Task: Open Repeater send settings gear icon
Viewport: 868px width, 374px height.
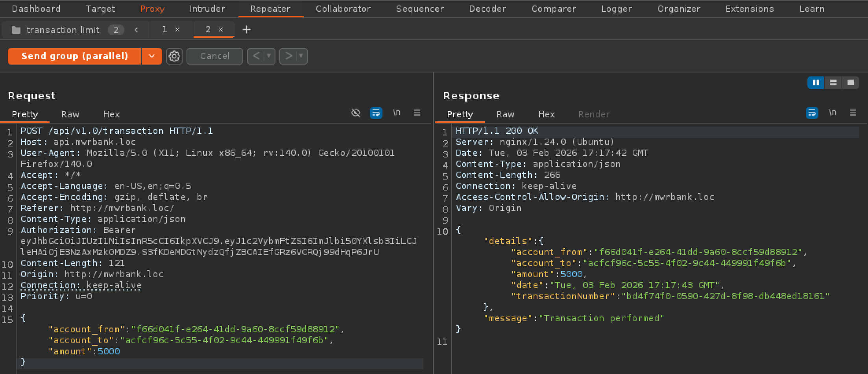Action: (174, 56)
